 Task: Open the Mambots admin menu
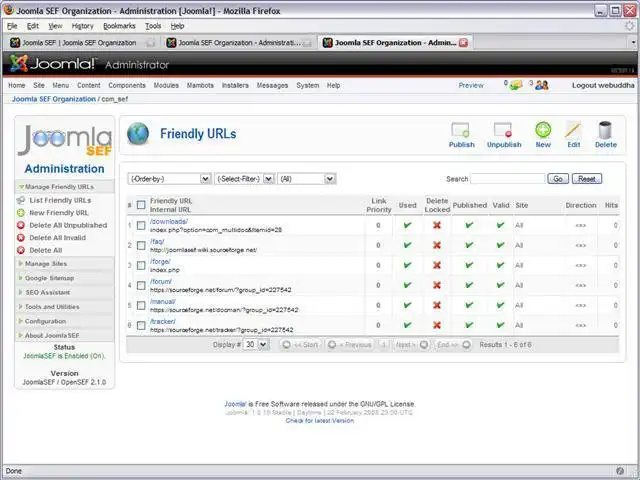tap(200, 85)
